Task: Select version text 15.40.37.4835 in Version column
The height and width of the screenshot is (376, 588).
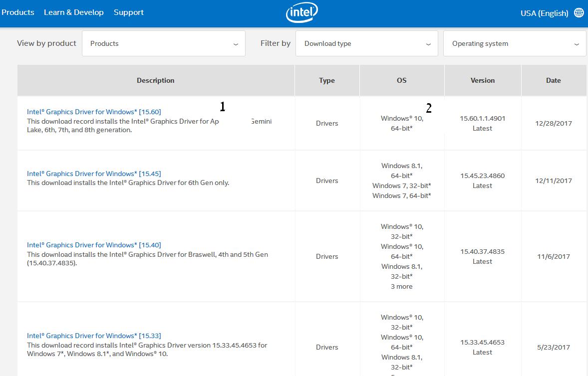Action: [x=483, y=252]
